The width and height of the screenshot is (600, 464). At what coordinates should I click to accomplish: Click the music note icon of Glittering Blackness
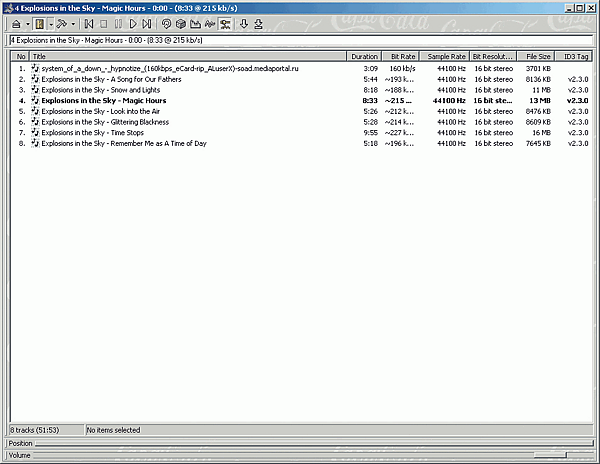pyautogui.click(x=35, y=122)
